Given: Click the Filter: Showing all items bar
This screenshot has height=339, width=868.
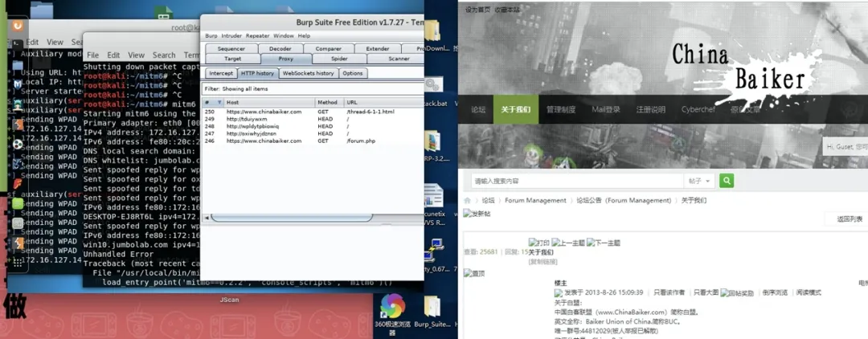Looking at the screenshot, I should coord(313,88).
